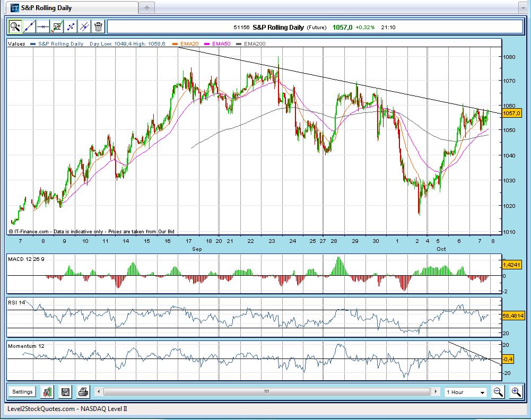Click the EMA50 legend label
This screenshot has height=420, width=531.
[x=221, y=43]
